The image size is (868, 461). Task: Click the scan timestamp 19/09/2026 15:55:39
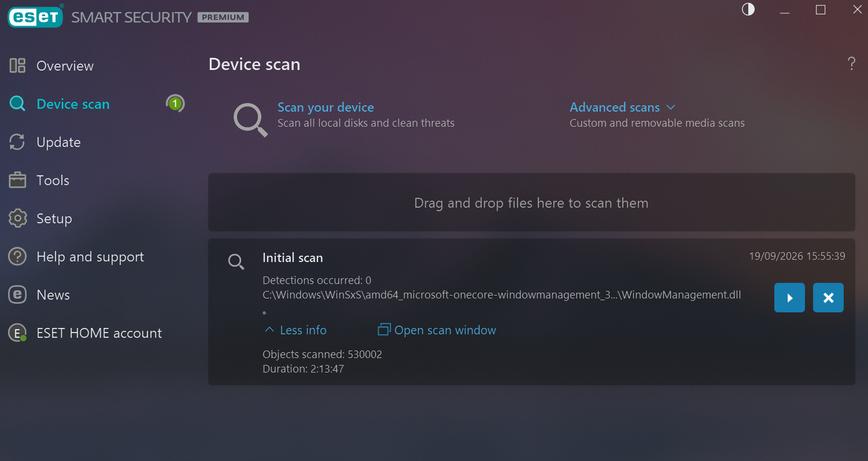797,256
